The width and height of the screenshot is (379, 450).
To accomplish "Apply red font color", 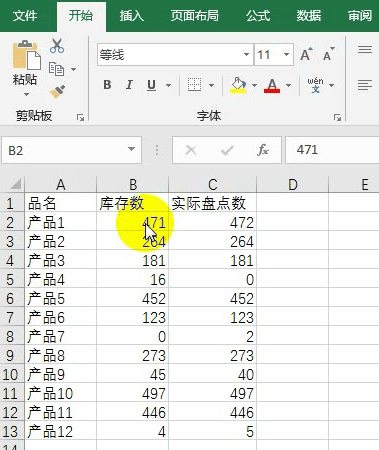I will [272, 85].
